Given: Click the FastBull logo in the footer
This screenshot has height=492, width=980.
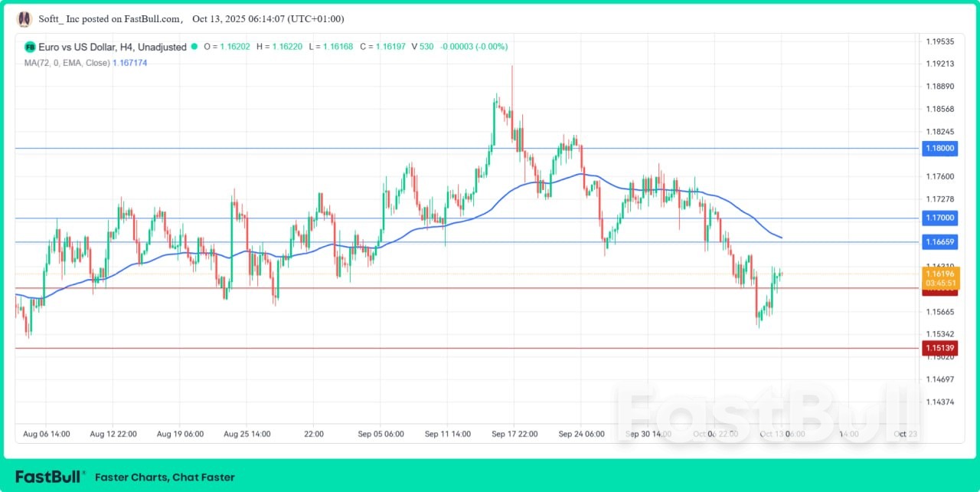Looking at the screenshot, I should point(47,475).
